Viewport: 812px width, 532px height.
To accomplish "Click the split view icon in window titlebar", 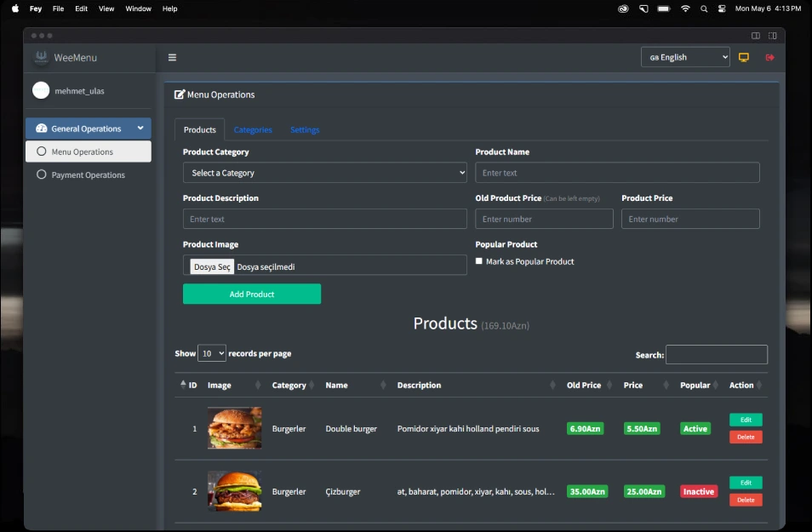I will point(756,36).
